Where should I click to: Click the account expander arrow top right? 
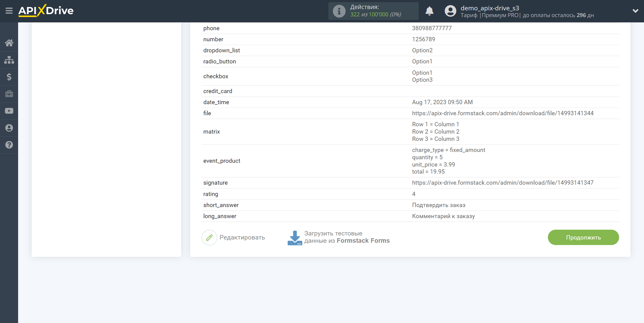635,11
